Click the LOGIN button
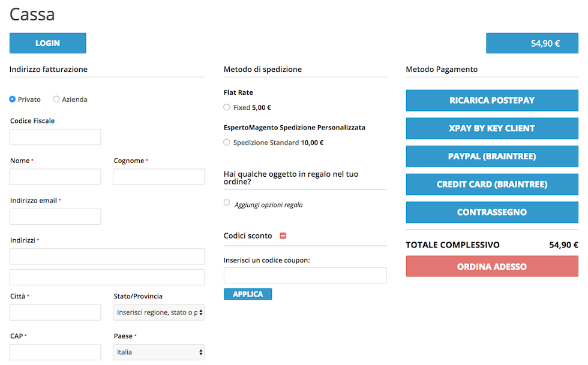 47,43
